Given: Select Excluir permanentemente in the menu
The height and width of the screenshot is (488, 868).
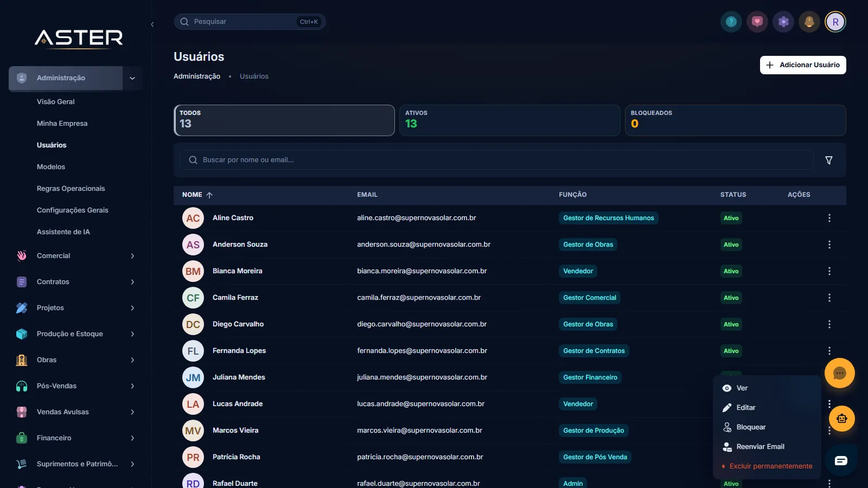Looking at the screenshot, I should point(767,466).
